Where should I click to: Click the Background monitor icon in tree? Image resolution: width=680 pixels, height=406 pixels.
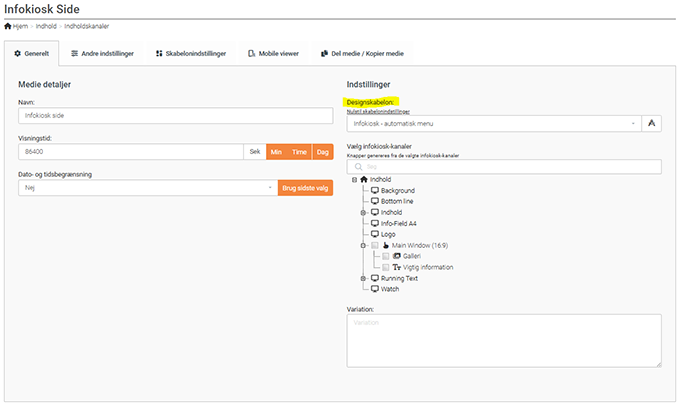coord(375,190)
